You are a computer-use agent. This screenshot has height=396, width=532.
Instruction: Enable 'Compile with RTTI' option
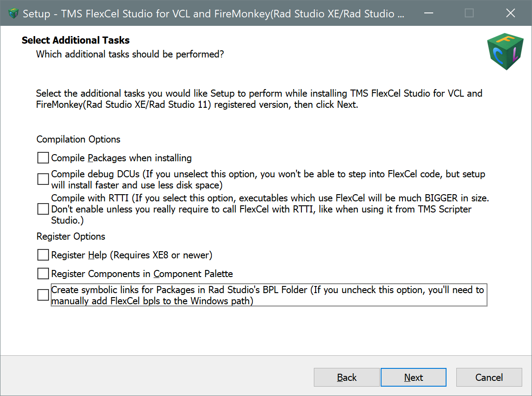tap(43, 209)
